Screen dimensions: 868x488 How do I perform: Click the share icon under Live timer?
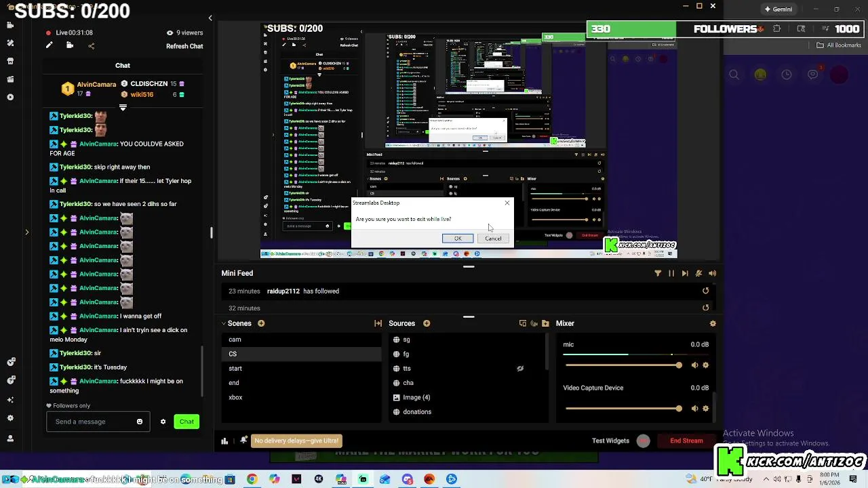tap(92, 46)
